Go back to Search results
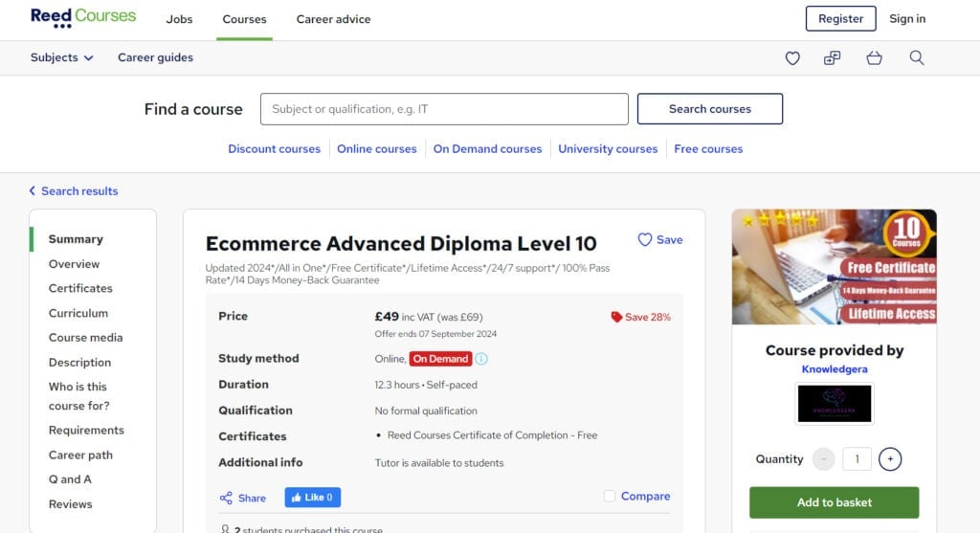The width and height of the screenshot is (980, 533). (x=74, y=191)
